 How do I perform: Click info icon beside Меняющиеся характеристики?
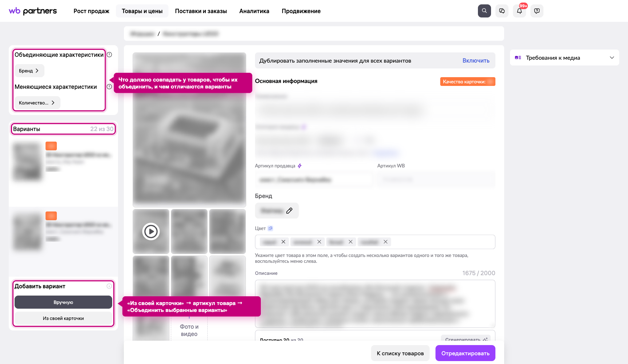[x=109, y=87]
